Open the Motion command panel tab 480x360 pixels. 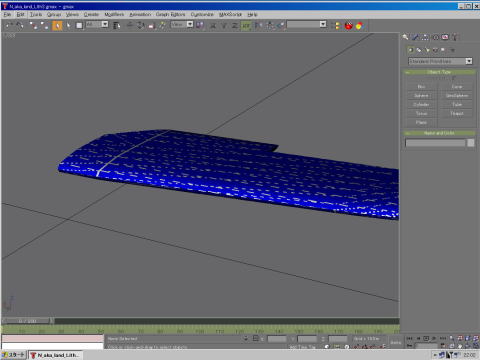coord(435,37)
